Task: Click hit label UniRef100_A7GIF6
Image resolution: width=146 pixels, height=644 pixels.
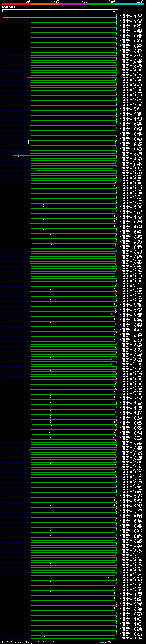Action: pyautogui.click(x=131, y=30)
